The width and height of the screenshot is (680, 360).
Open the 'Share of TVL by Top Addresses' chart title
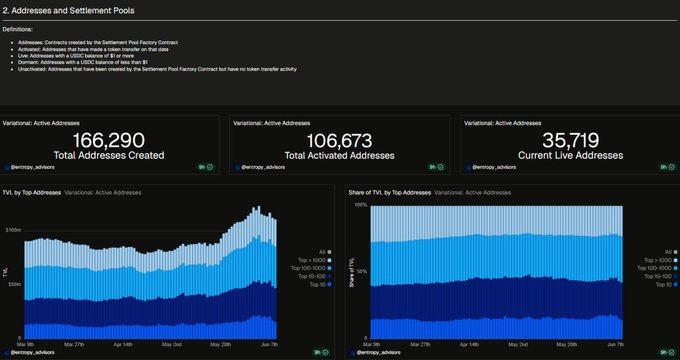[390, 193]
